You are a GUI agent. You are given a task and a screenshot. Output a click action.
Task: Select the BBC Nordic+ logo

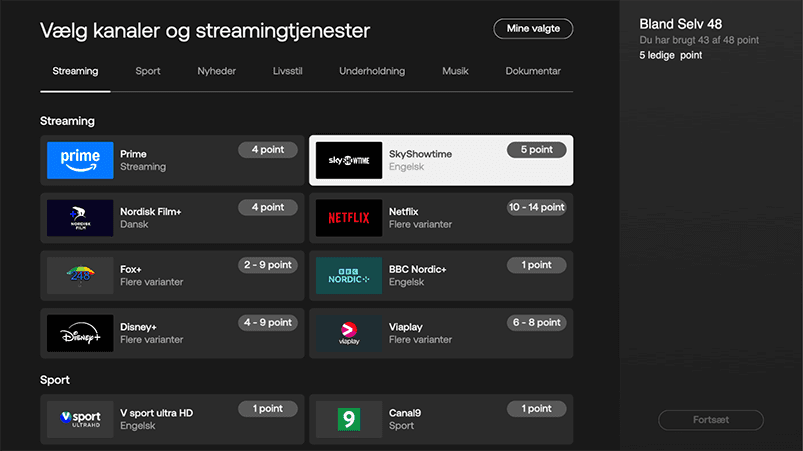click(x=349, y=275)
